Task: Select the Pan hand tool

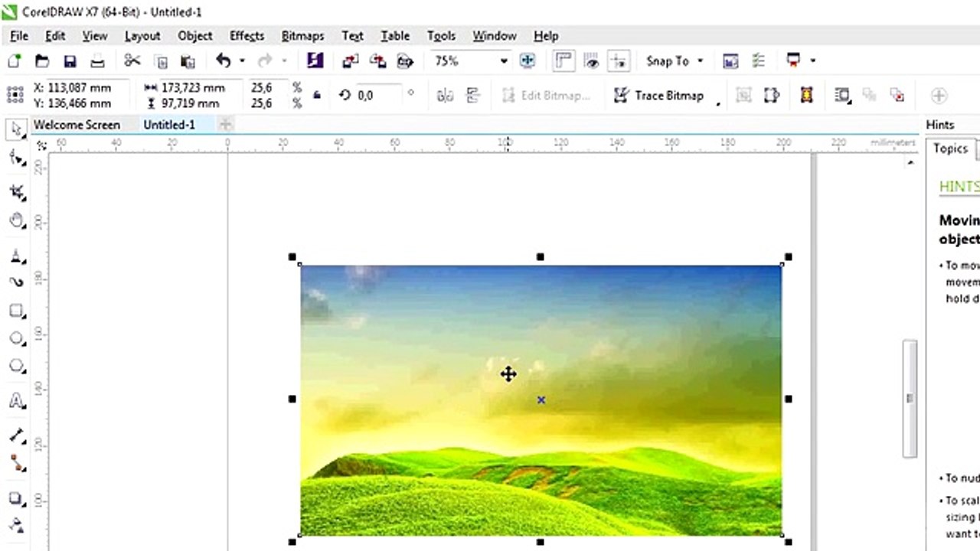Action: point(16,221)
